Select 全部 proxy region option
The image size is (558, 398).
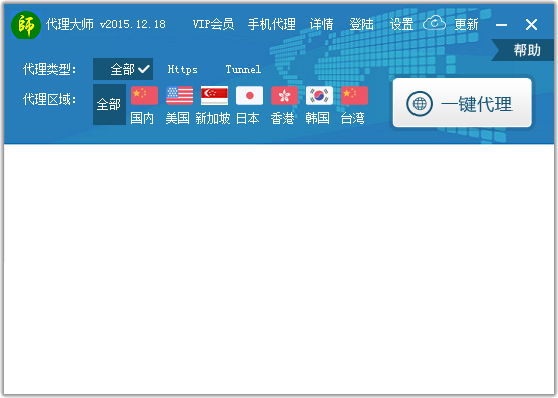tap(109, 105)
